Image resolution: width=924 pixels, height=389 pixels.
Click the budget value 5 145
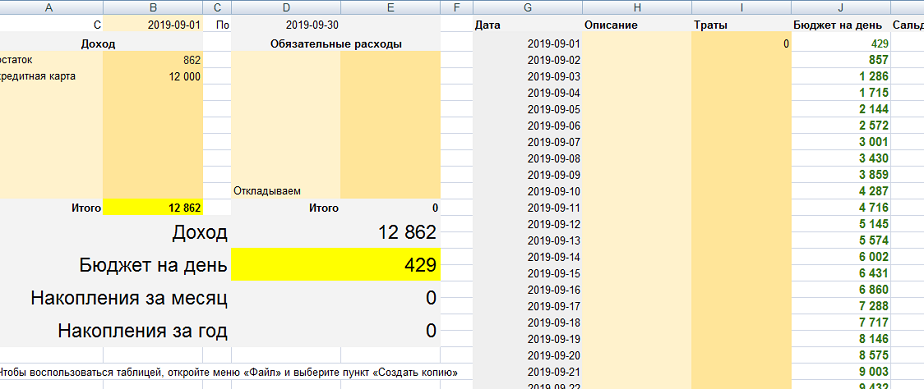[841, 225]
